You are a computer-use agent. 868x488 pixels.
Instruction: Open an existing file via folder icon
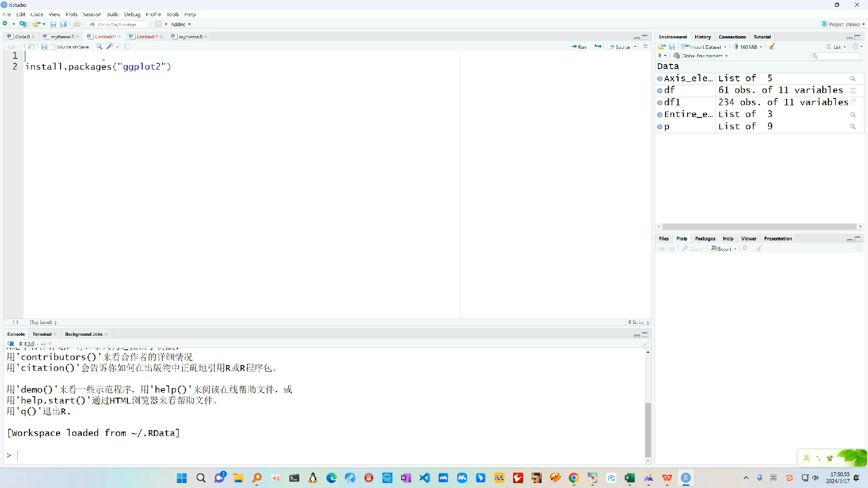point(37,24)
